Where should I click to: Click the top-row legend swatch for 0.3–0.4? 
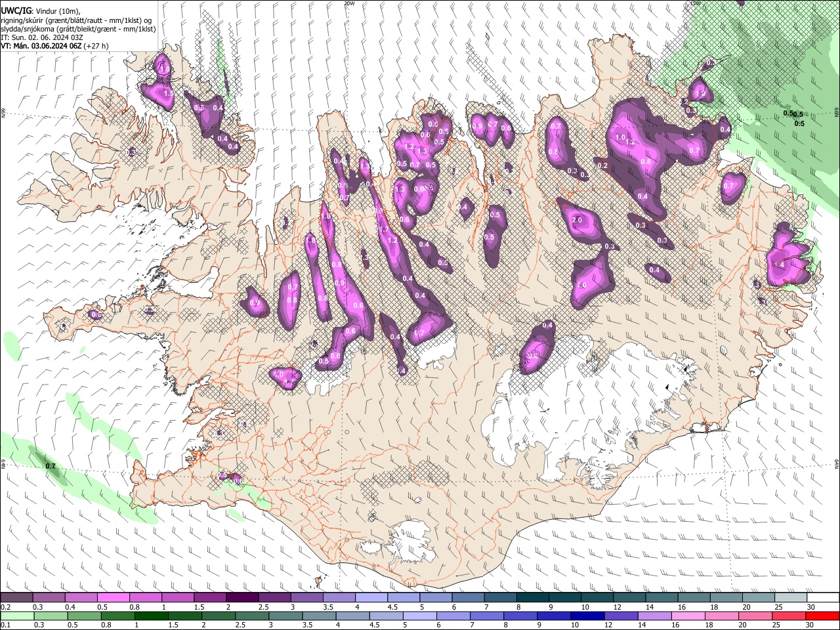(x=49, y=598)
